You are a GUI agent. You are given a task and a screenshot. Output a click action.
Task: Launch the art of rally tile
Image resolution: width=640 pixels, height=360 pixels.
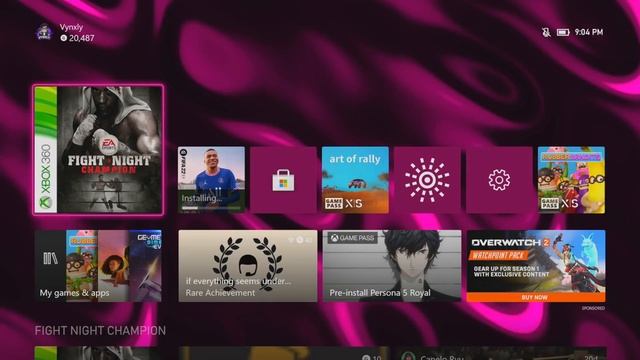(x=355, y=180)
